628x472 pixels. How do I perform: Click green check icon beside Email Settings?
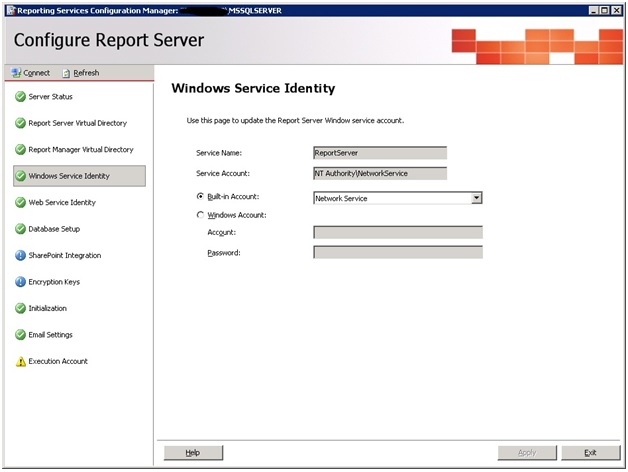click(20, 335)
